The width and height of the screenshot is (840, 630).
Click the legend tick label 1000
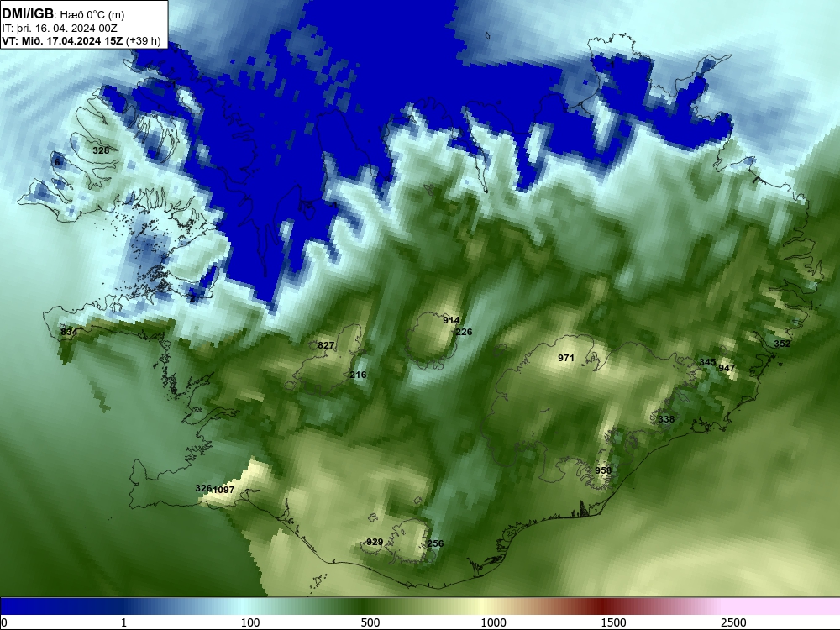click(493, 622)
